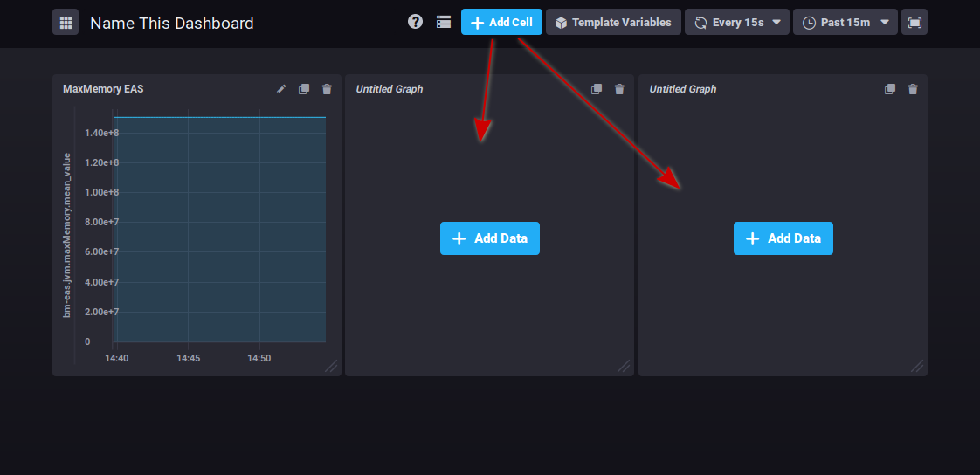
Task: Click the MaxMemory EAS cell resize handle
Action: point(332,367)
